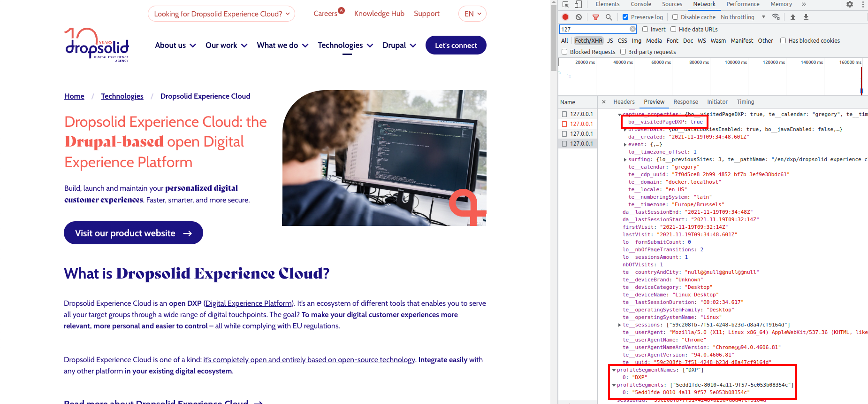Open DevTools settings gear
Screen dimensions: 868x404
pos(850,4)
